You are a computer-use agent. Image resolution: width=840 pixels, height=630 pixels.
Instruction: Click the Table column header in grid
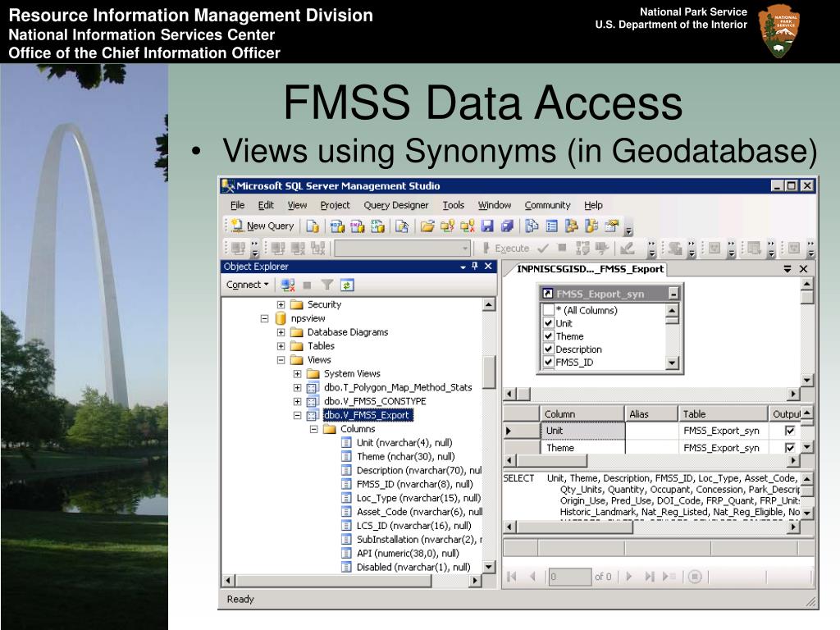[x=724, y=413]
